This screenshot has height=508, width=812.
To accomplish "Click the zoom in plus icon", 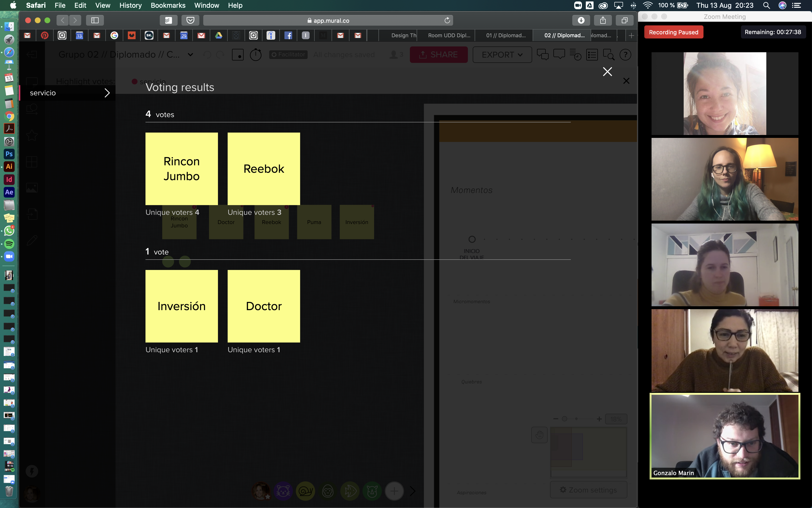I will click(x=599, y=419).
